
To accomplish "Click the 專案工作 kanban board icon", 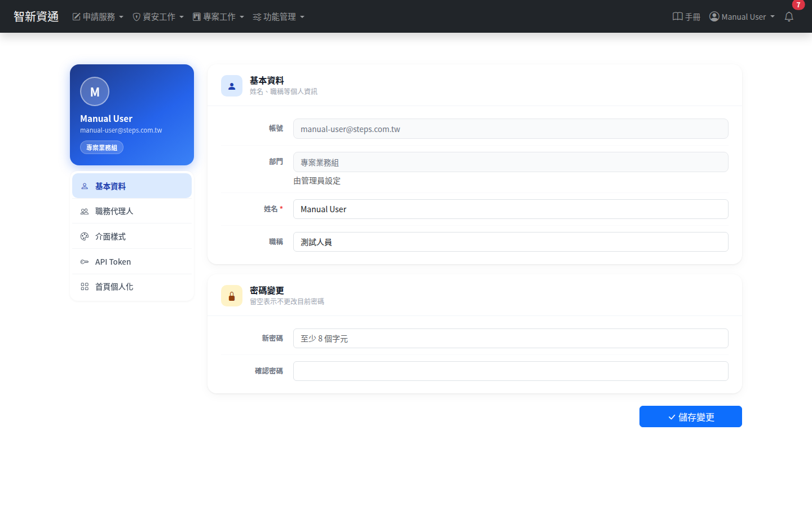I will click(197, 17).
